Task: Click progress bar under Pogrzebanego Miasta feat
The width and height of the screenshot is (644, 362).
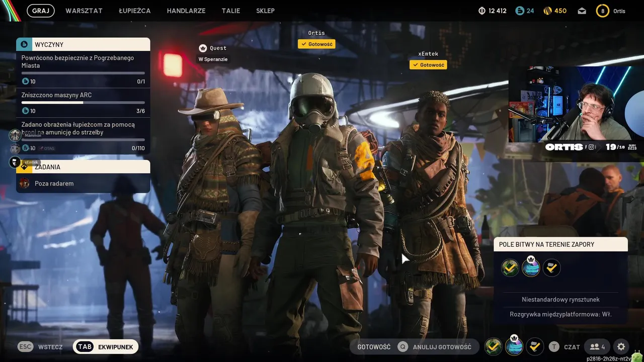Action: tap(83, 73)
